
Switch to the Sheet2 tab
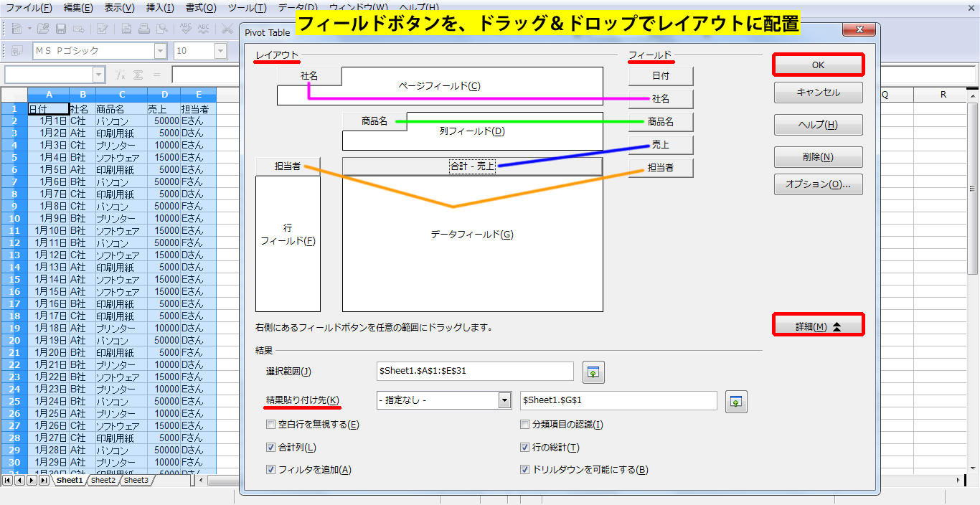103,480
